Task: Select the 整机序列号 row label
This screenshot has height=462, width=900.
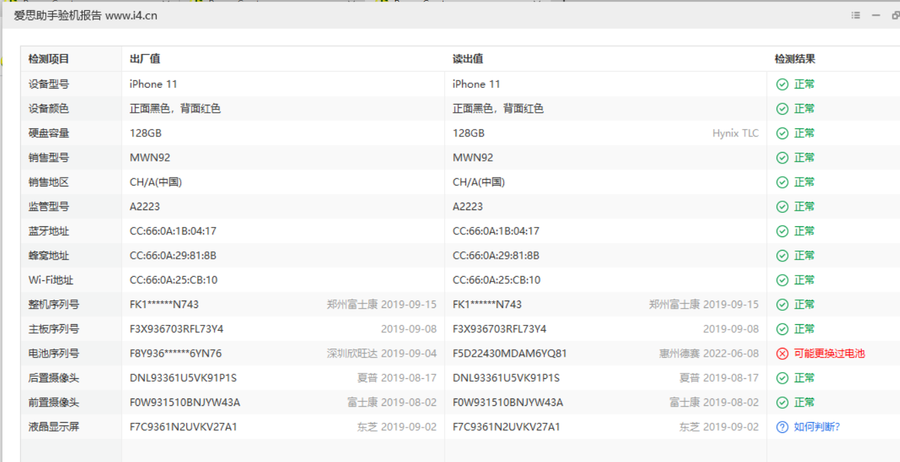Action: click(54, 304)
